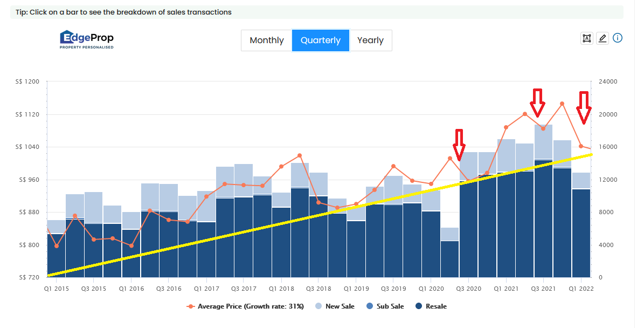Toggle the Resale legend entry

tap(431, 306)
